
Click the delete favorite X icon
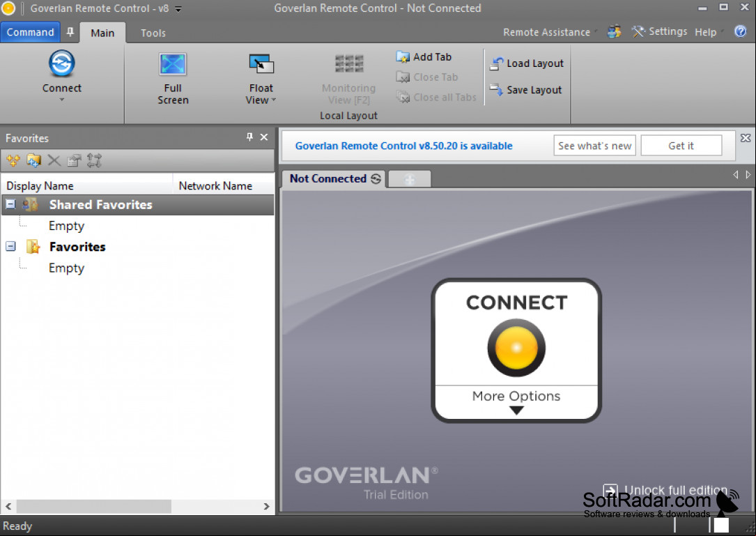tap(54, 160)
